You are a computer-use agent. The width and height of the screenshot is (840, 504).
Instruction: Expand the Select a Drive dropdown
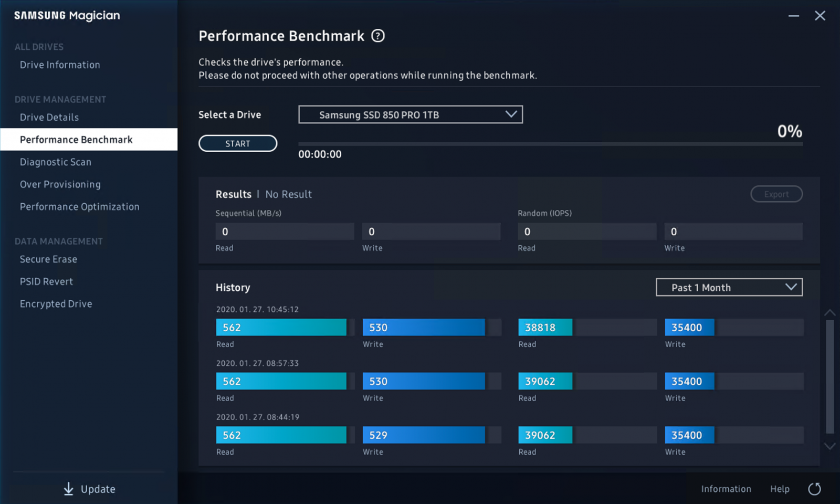pyautogui.click(x=410, y=114)
